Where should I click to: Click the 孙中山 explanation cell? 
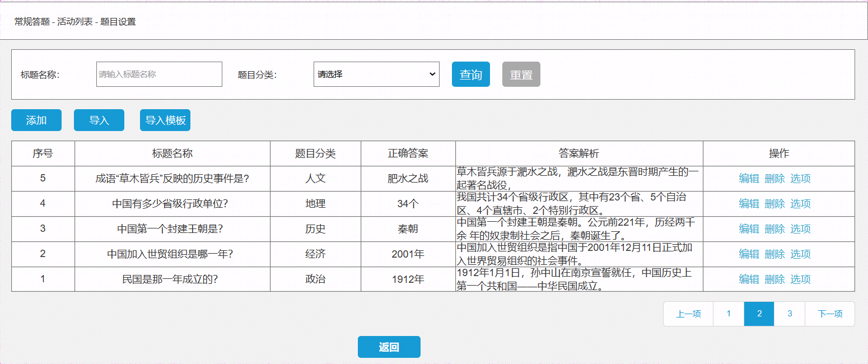[579, 279]
